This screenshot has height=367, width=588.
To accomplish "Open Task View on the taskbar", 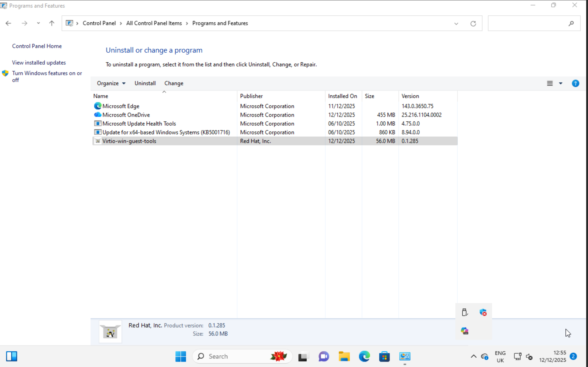I will point(303,357).
